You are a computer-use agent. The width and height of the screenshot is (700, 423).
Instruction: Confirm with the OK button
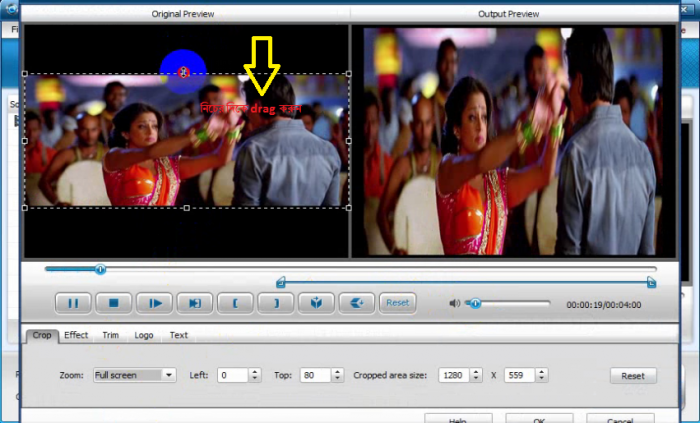pyautogui.click(x=539, y=419)
